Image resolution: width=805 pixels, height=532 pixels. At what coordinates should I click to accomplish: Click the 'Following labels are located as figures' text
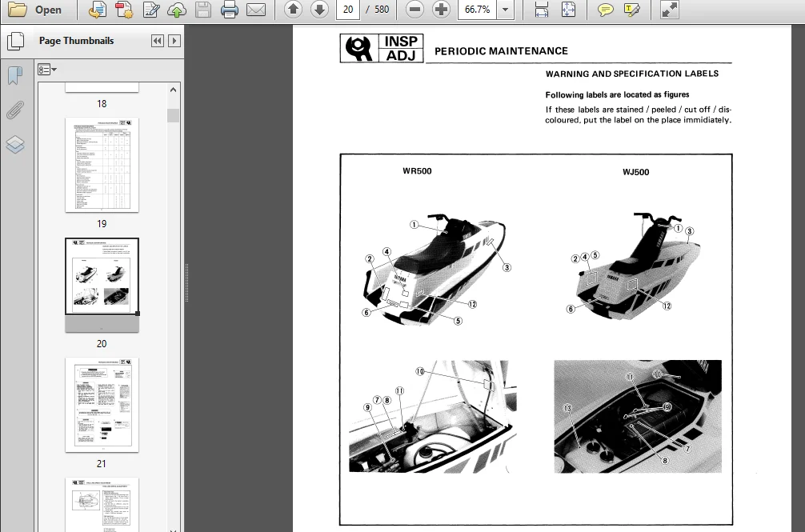click(x=617, y=94)
